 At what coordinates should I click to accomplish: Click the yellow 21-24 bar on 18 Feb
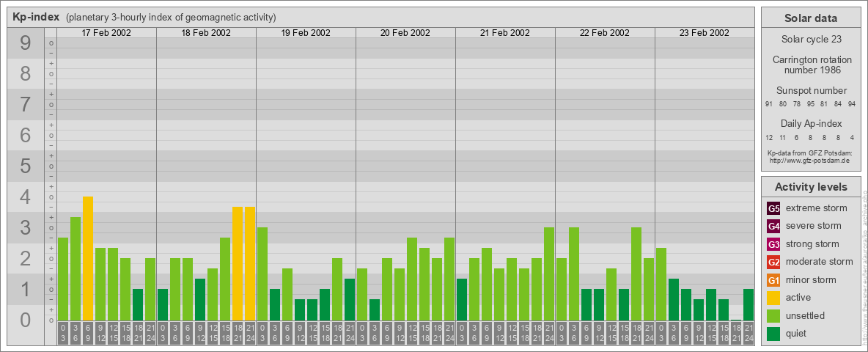click(250, 263)
